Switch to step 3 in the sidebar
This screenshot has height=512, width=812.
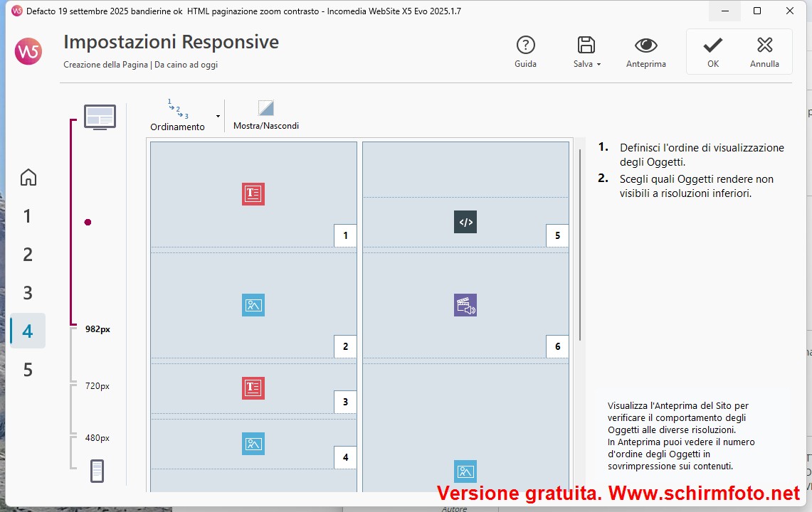pos(28,293)
